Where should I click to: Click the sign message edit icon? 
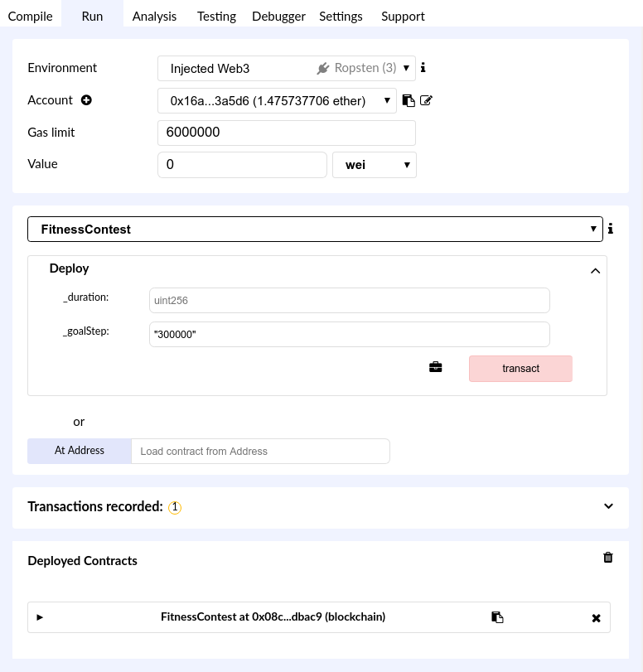(x=426, y=101)
